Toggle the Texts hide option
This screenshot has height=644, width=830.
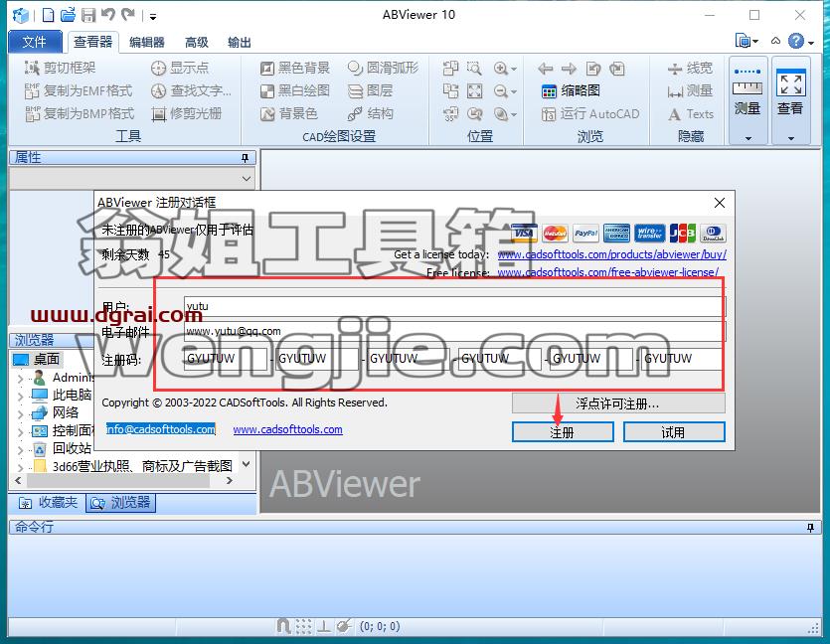point(690,113)
